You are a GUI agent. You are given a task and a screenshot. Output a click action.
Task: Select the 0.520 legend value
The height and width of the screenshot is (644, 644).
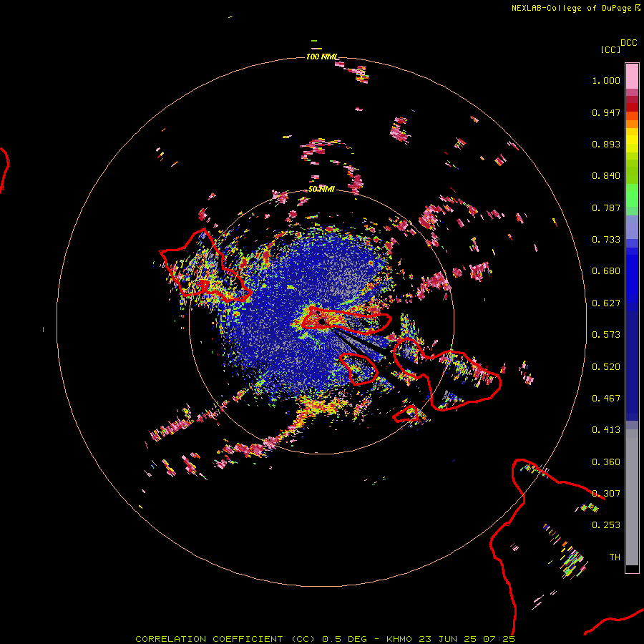[x=606, y=367]
